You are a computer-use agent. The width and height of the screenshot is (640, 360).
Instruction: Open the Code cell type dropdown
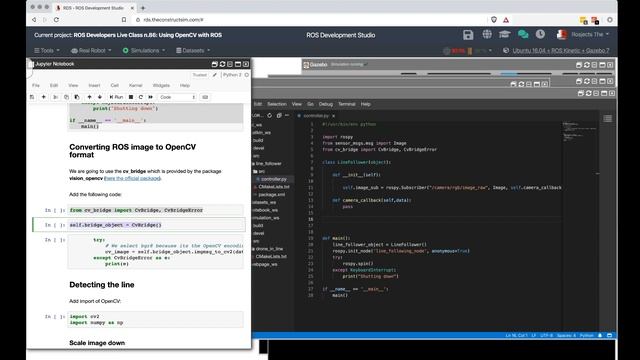coord(177,97)
